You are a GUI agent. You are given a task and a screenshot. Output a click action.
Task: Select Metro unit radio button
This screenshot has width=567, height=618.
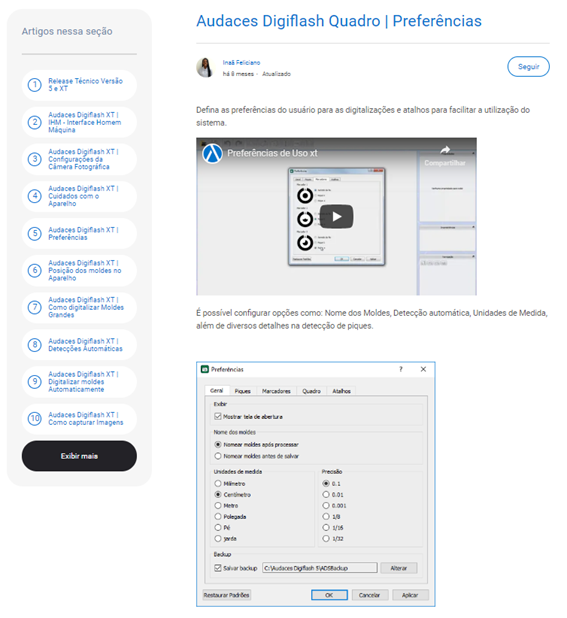point(218,505)
